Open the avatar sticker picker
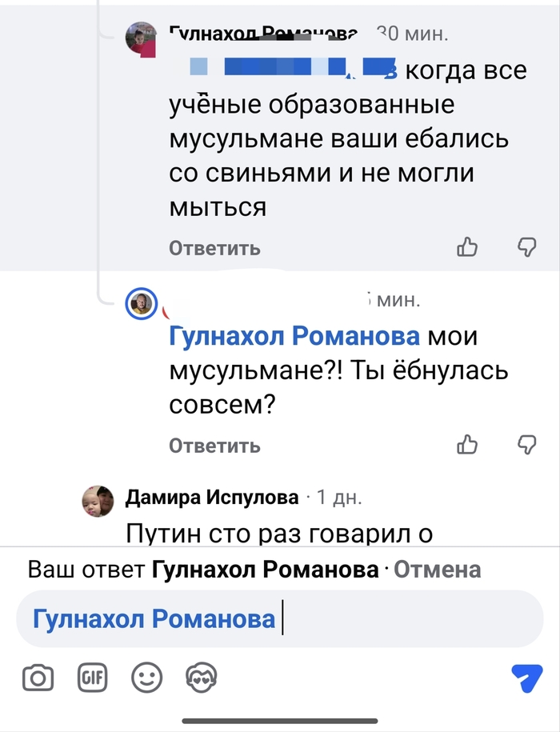 [201, 678]
